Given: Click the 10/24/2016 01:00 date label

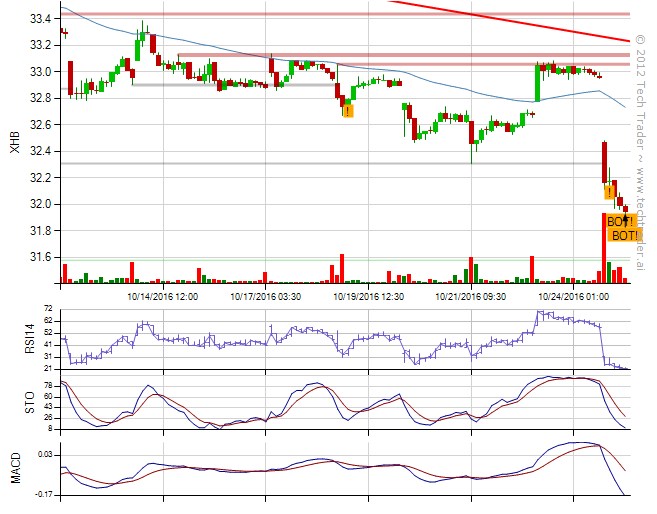Looking at the screenshot, I should [574, 296].
